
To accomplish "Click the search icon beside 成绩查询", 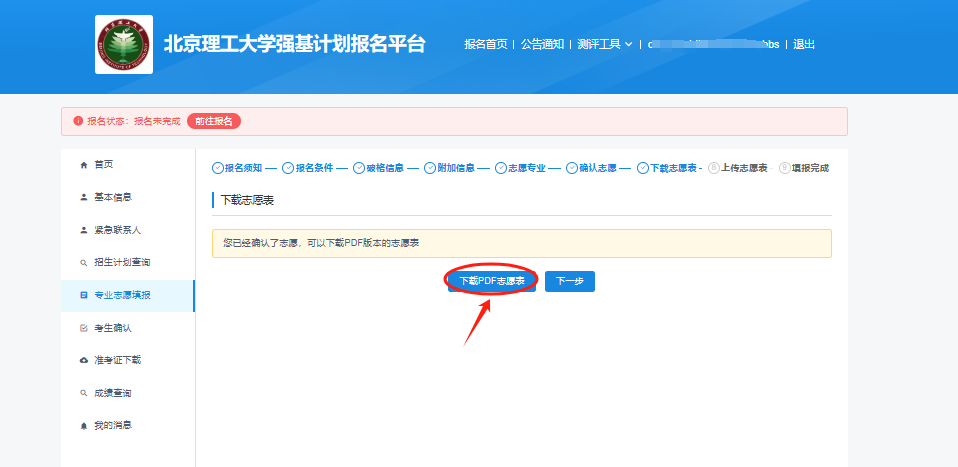I will 84,393.
